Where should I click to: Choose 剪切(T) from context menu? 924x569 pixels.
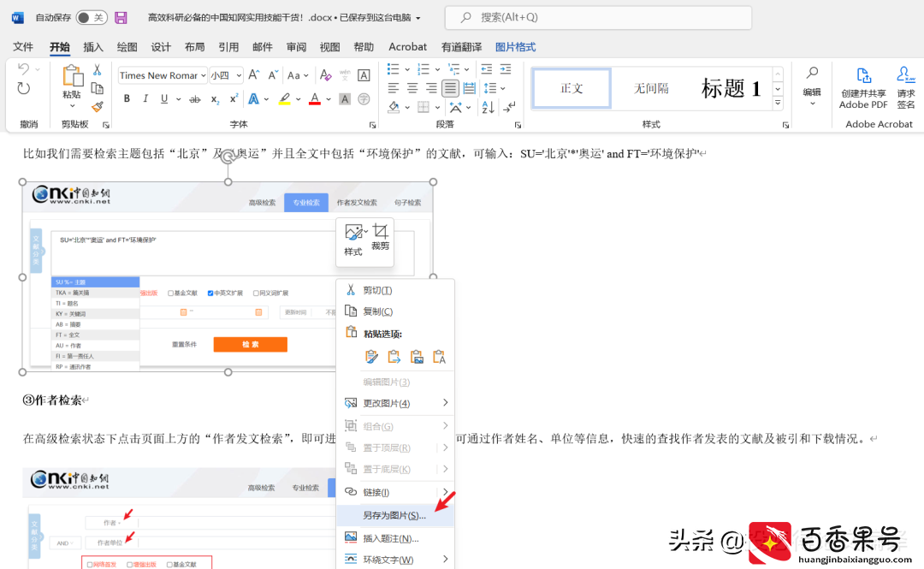point(394,290)
